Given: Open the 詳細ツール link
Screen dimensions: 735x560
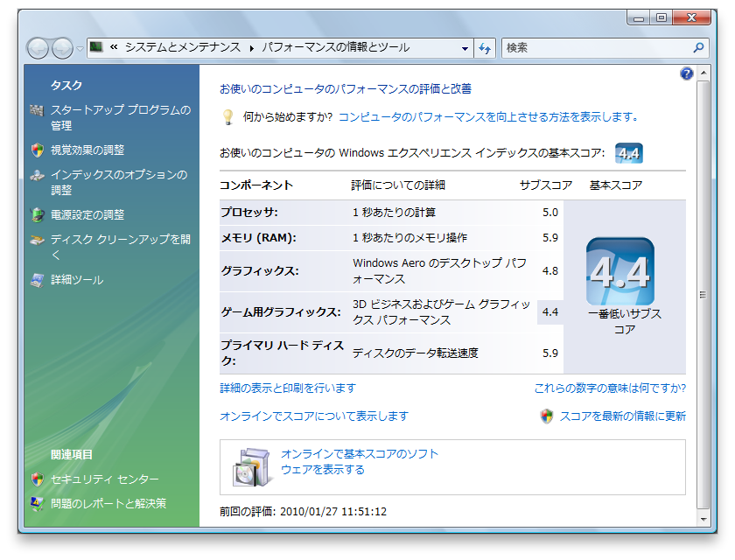Looking at the screenshot, I should pyautogui.click(x=77, y=280).
